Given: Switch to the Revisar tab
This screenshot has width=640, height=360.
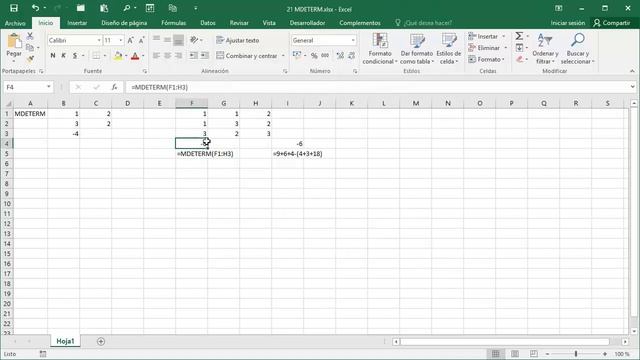Looking at the screenshot, I should 239,23.
